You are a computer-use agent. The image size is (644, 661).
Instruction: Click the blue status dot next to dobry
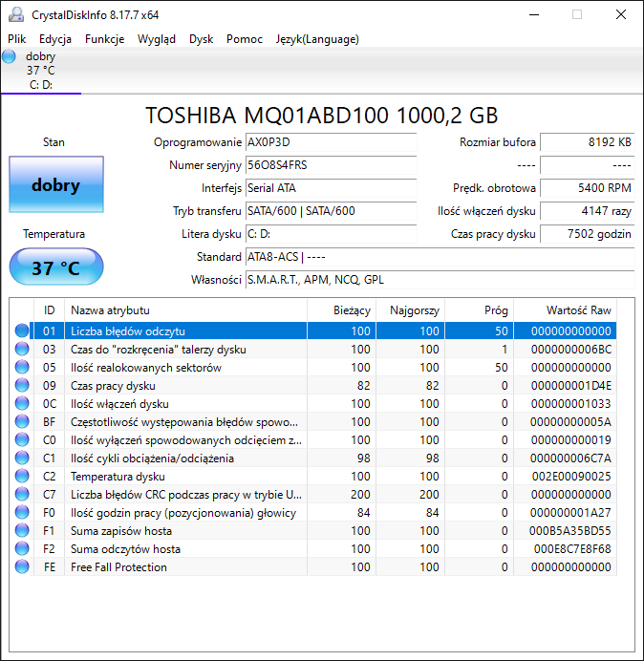(9, 56)
